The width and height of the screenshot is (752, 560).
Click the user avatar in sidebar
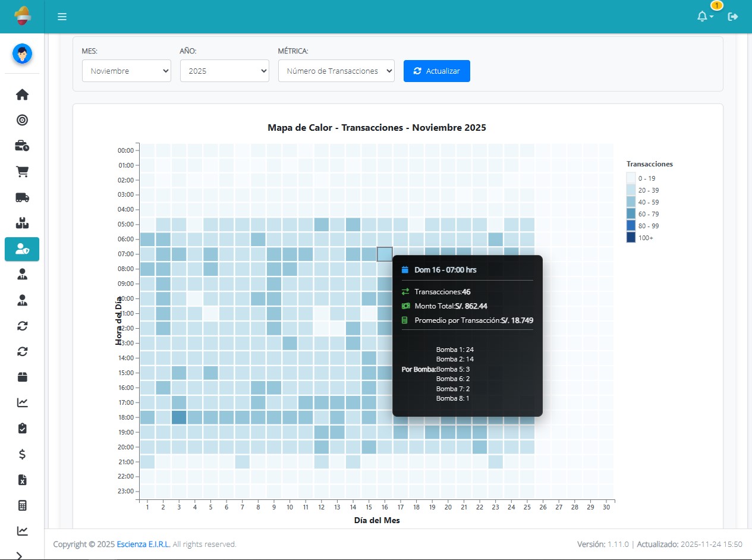(22, 54)
